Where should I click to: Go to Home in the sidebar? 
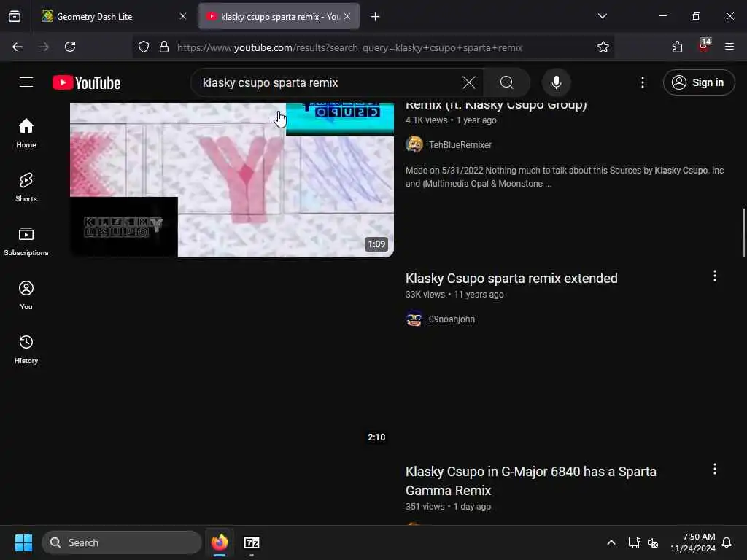coord(26,133)
